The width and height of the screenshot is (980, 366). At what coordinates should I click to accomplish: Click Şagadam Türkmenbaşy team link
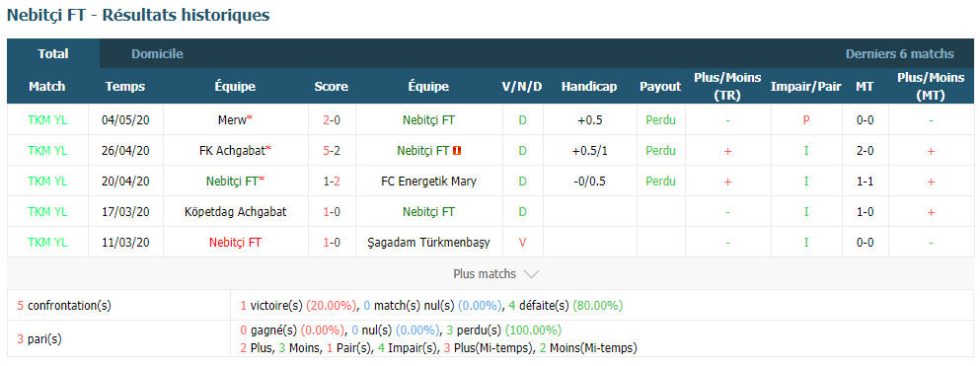click(428, 243)
